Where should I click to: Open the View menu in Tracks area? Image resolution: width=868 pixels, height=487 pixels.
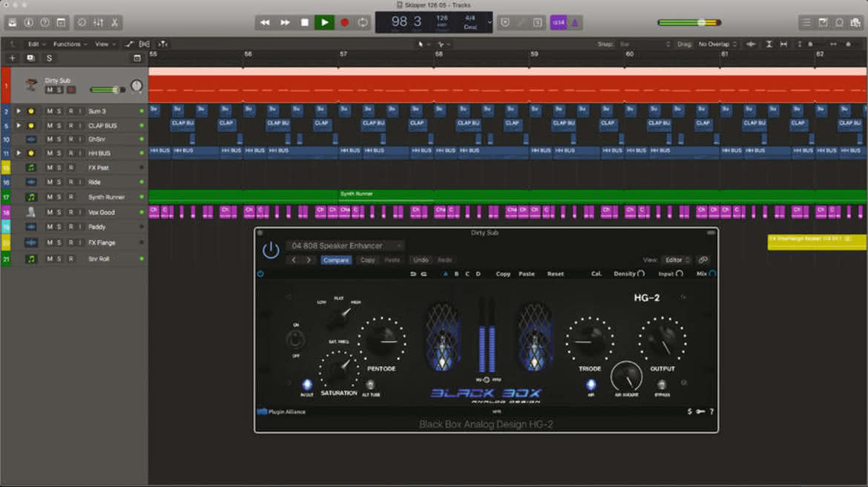click(105, 44)
